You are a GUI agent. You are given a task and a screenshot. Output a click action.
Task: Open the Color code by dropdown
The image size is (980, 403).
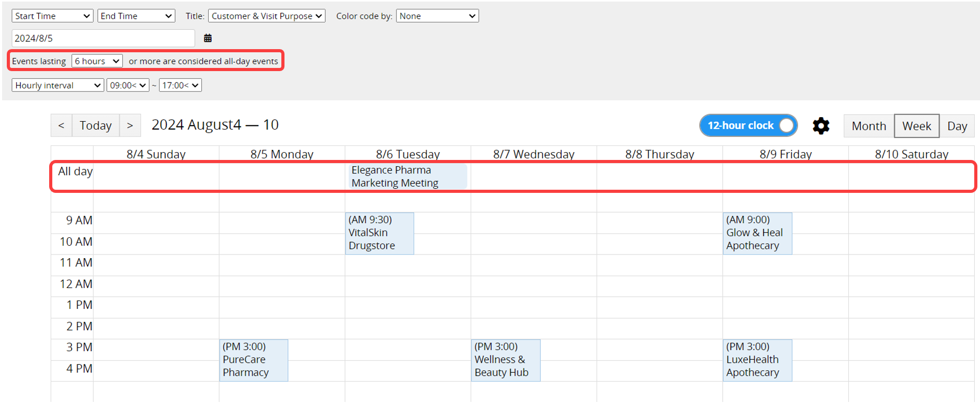coord(437,16)
